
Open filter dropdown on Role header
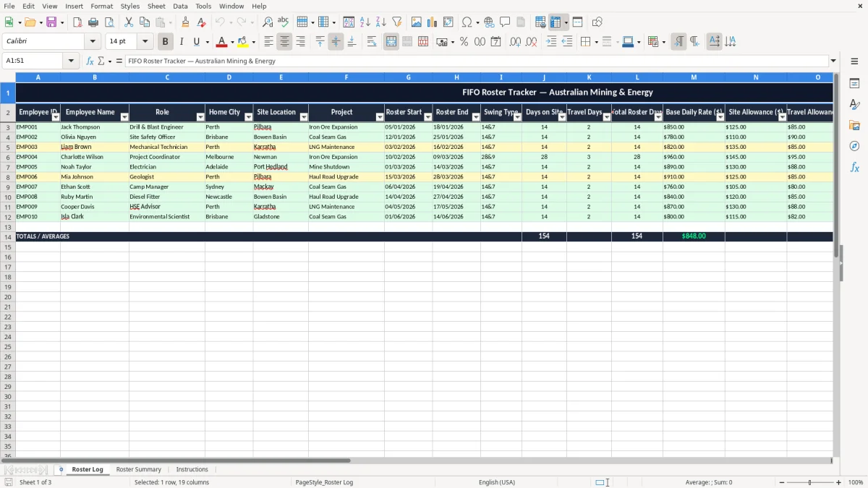[200, 117]
